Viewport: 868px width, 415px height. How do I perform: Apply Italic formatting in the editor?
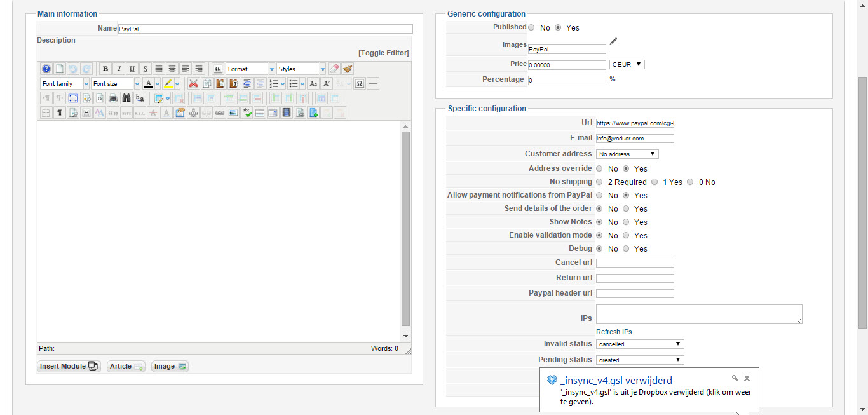pyautogui.click(x=119, y=69)
